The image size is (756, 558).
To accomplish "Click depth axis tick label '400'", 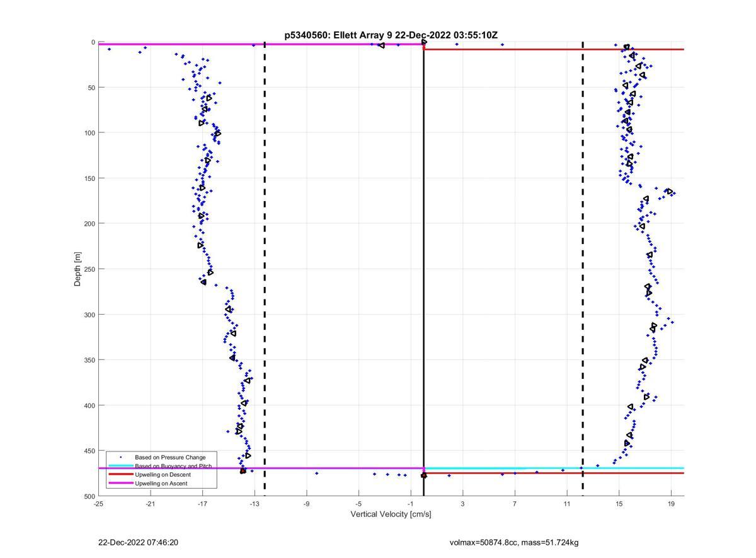I will (89, 405).
